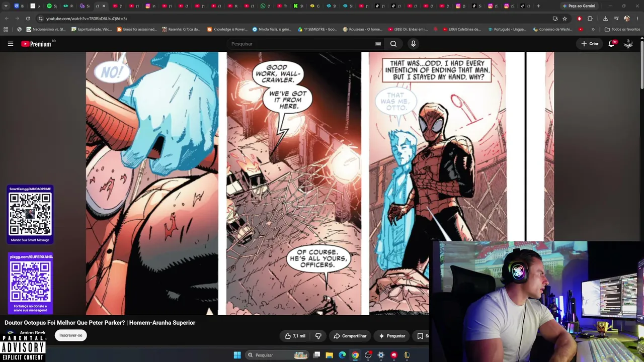
Task: Open the media controls icon in toolbar
Action: tap(616, 19)
